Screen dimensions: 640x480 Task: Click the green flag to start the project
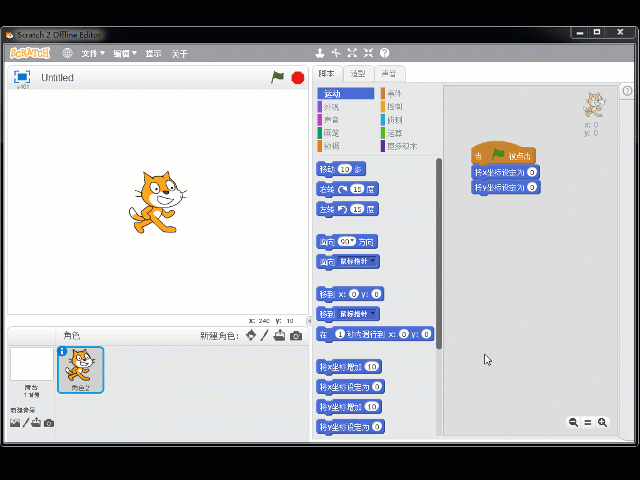point(278,77)
